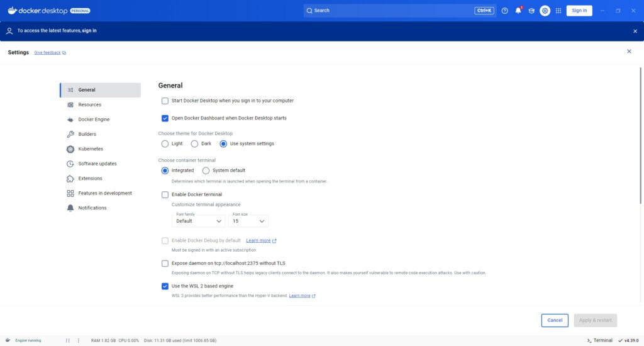Choose System default container terminal

coord(206,170)
